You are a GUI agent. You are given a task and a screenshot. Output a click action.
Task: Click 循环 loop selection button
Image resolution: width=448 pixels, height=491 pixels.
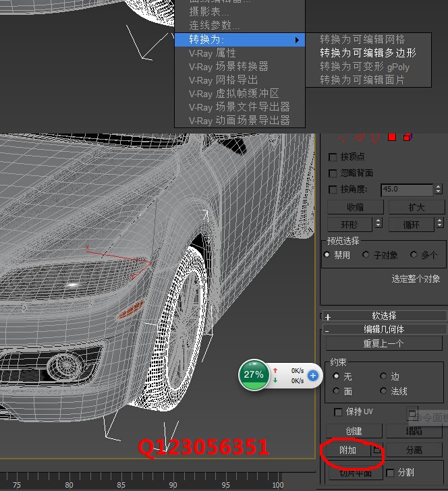pos(412,225)
